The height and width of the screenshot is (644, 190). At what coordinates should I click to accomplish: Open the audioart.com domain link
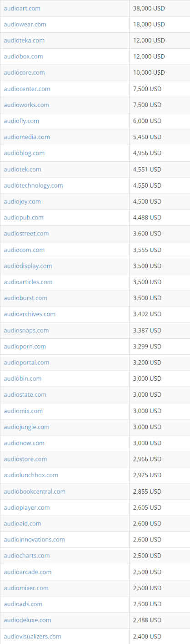click(22, 8)
